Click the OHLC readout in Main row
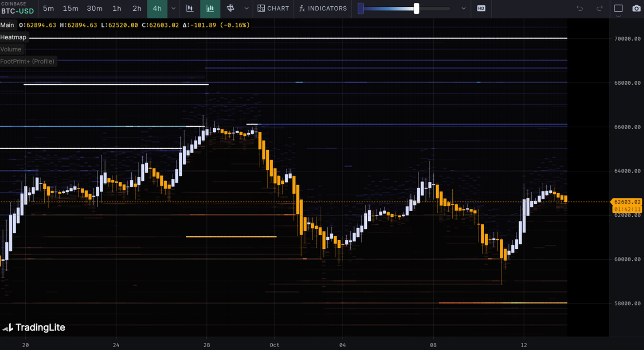Image resolution: width=644 pixels, height=350 pixels. 134,25
